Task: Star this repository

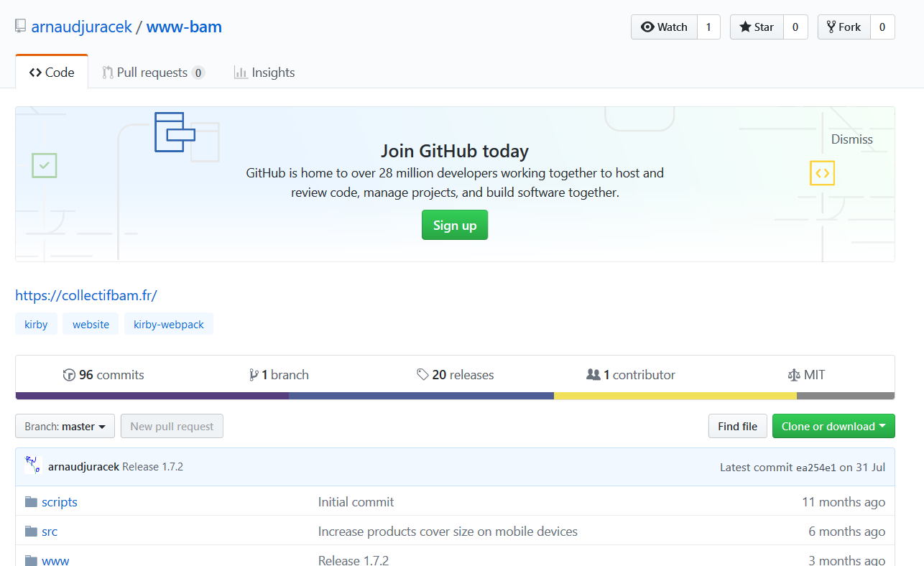Action: pyautogui.click(x=757, y=27)
